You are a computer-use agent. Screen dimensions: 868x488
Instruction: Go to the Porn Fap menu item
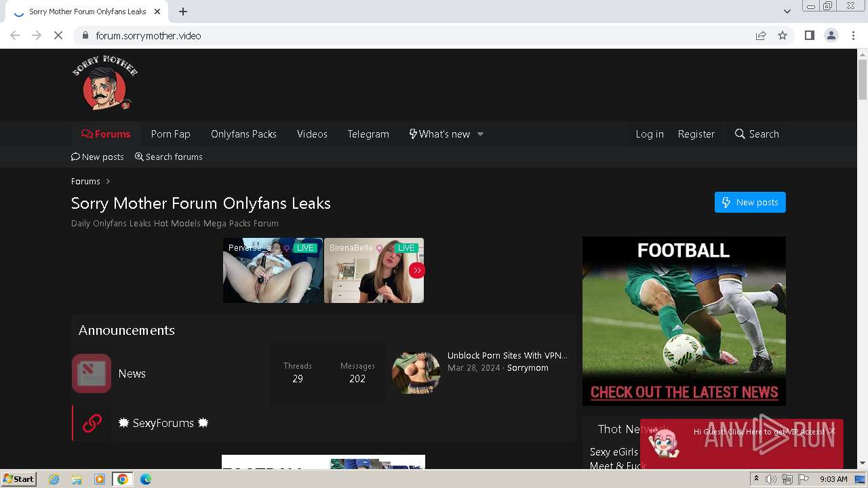pyautogui.click(x=170, y=134)
